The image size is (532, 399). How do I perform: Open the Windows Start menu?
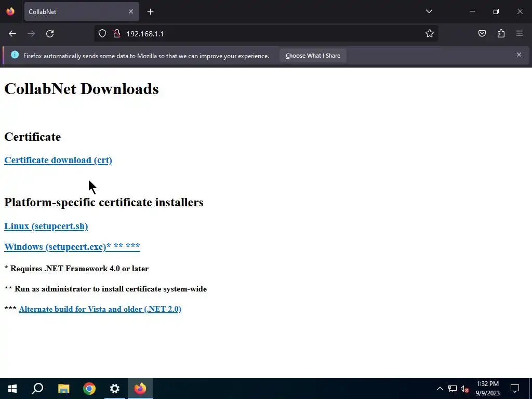point(12,389)
